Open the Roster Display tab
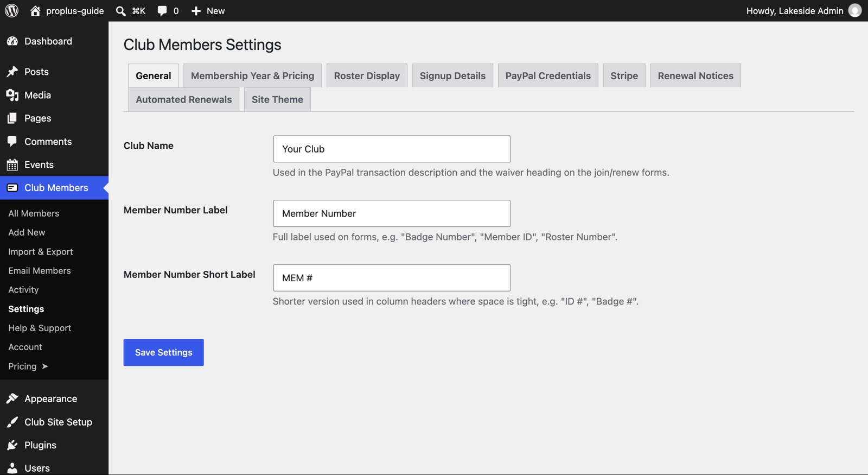This screenshot has height=475, width=868. click(367, 75)
